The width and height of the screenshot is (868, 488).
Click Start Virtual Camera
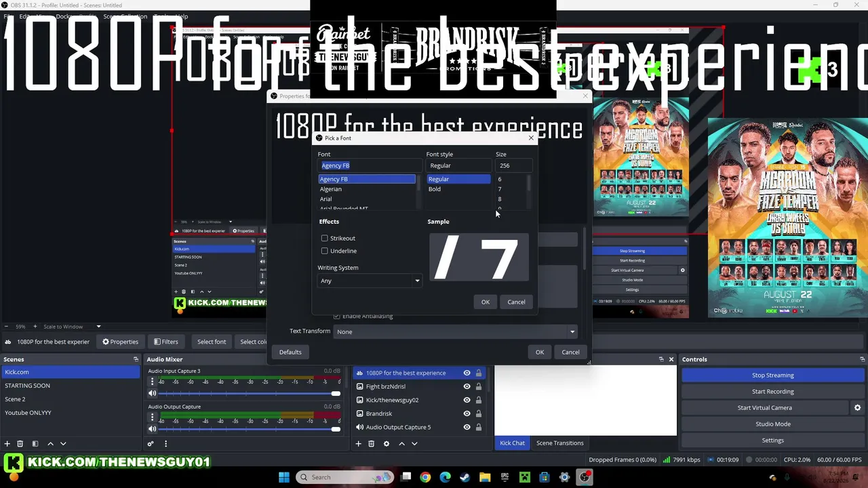point(764,407)
